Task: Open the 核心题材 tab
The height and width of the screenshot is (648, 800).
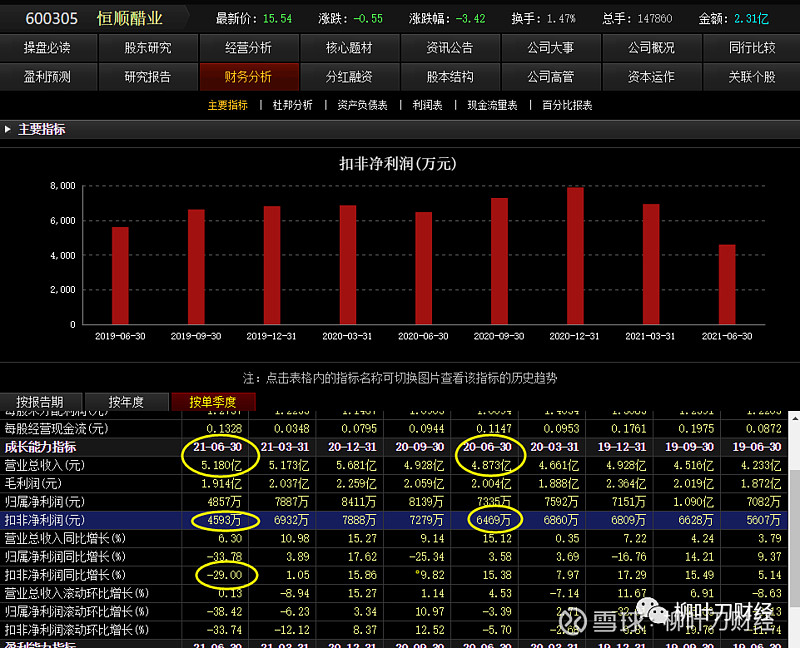Action: tap(349, 48)
